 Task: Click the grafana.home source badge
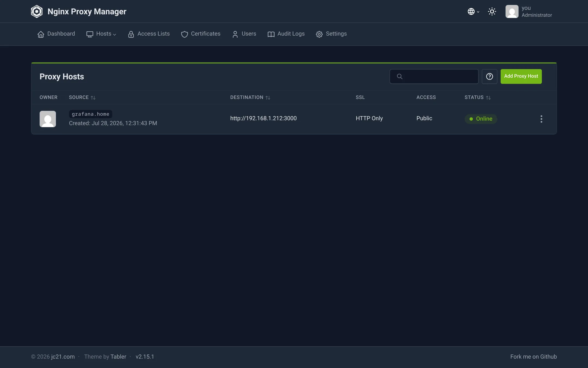coord(90,114)
